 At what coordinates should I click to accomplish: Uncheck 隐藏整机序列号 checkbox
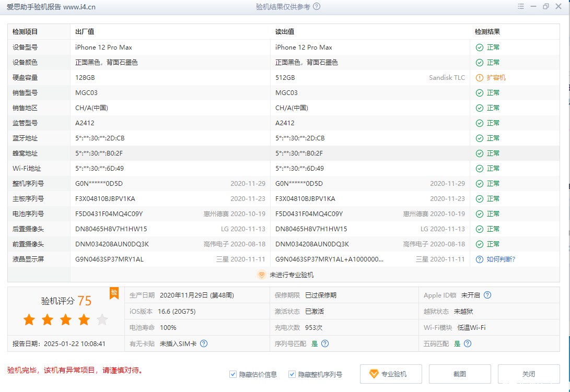292,374
